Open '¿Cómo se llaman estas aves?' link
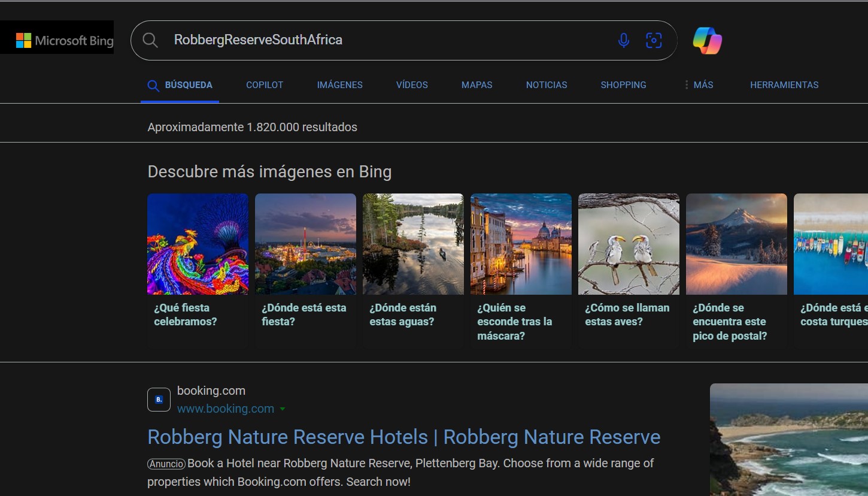Image resolution: width=868 pixels, height=496 pixels. (x=627, y=314)
